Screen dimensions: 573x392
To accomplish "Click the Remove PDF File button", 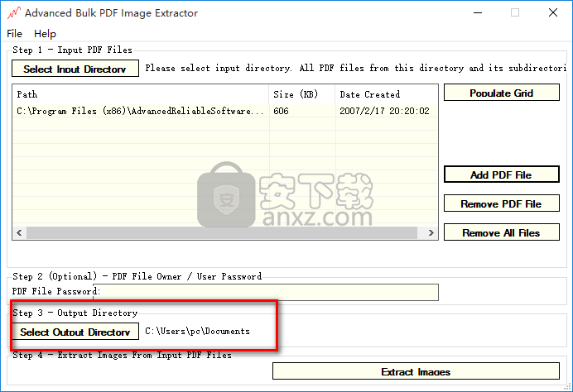I will tap(502, 203).
